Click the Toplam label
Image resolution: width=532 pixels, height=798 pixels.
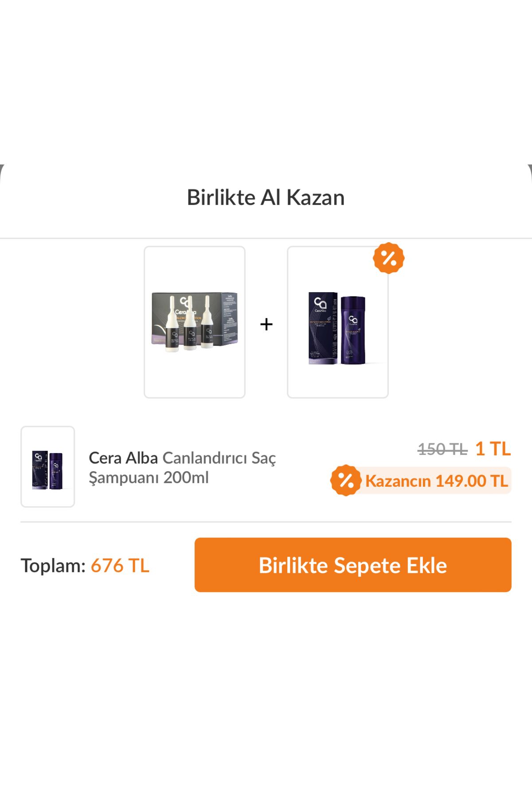53,566
